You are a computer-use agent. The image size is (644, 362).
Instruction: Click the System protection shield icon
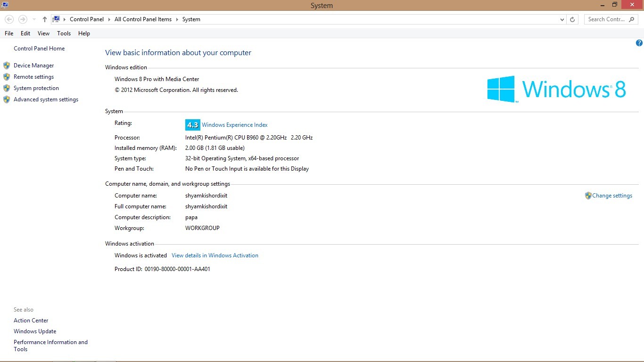point(7,88)
